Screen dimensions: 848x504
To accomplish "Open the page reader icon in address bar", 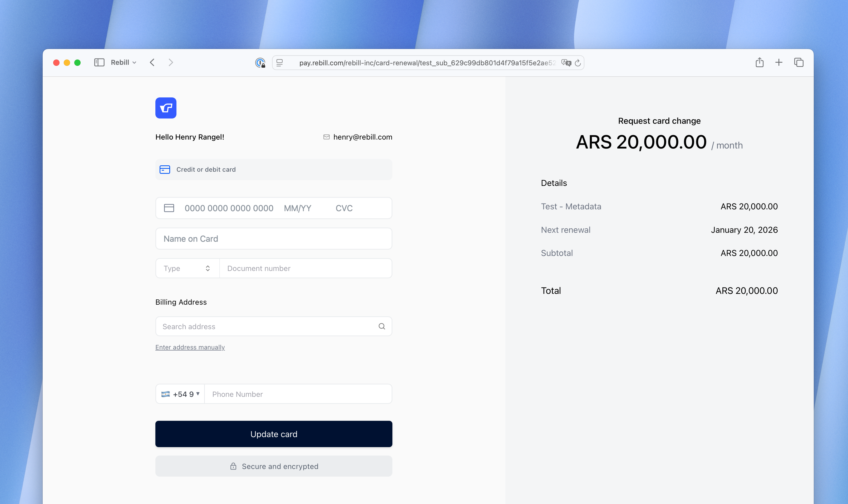I will (279, 63).
